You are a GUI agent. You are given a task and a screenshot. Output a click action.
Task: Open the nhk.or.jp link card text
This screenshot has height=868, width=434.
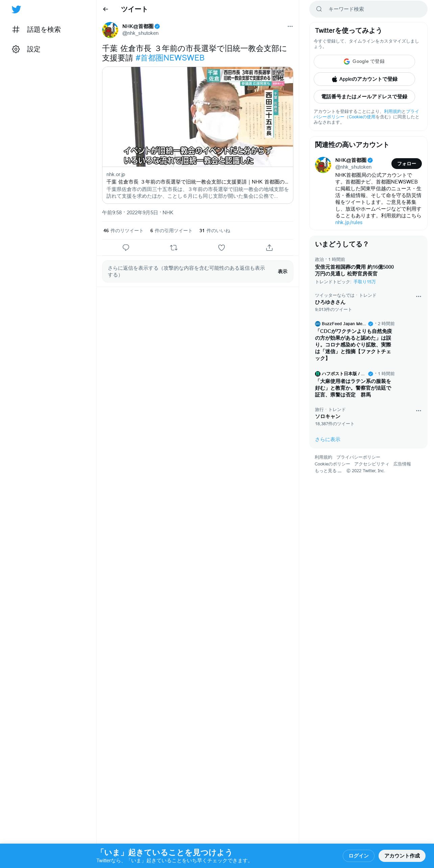tap(198, 185)
